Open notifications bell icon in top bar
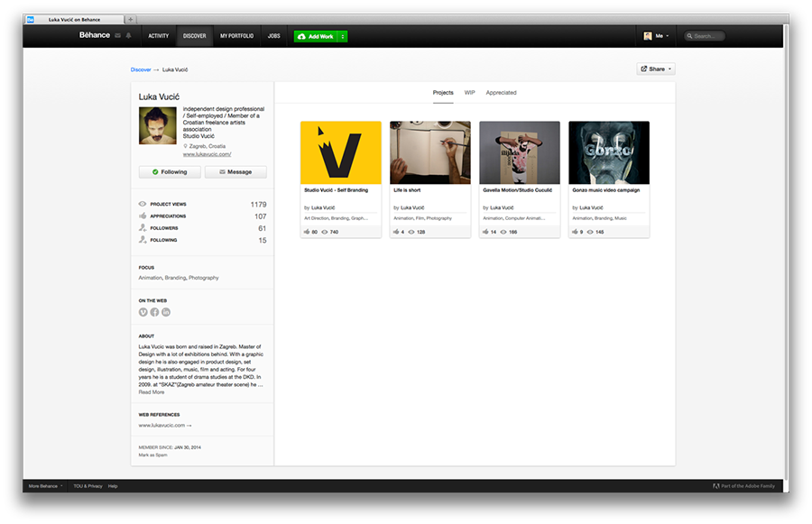Viewport: 812px width, 524px height. point(128,36)
